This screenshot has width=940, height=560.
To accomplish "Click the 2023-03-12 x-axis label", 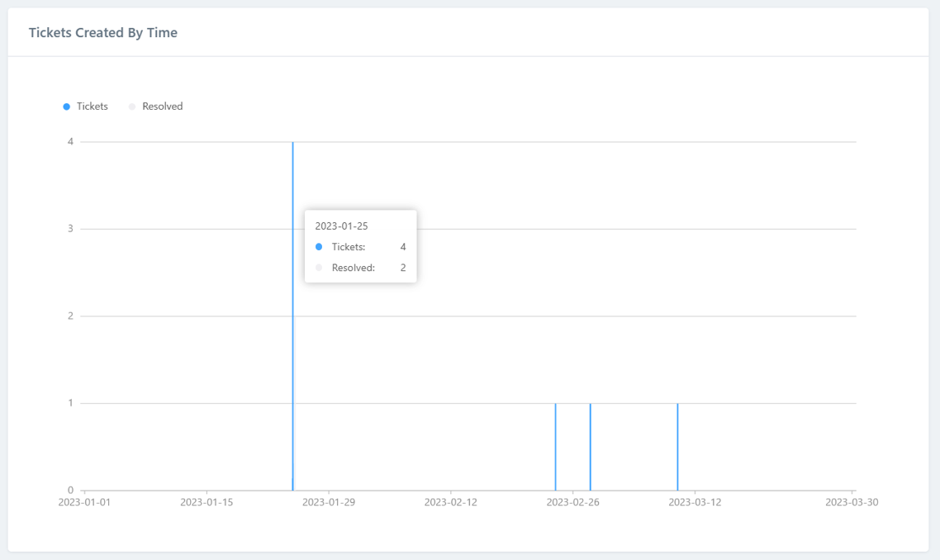I will tap(695, 502).
